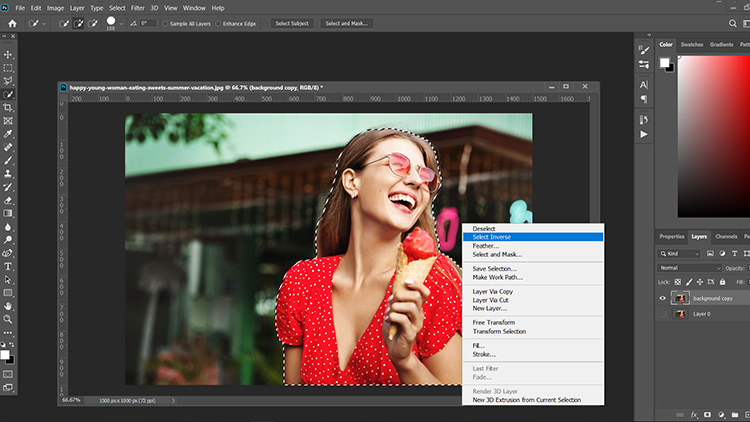Click the layer style fx icon
750x422 pixels.
tap(694, 415)
